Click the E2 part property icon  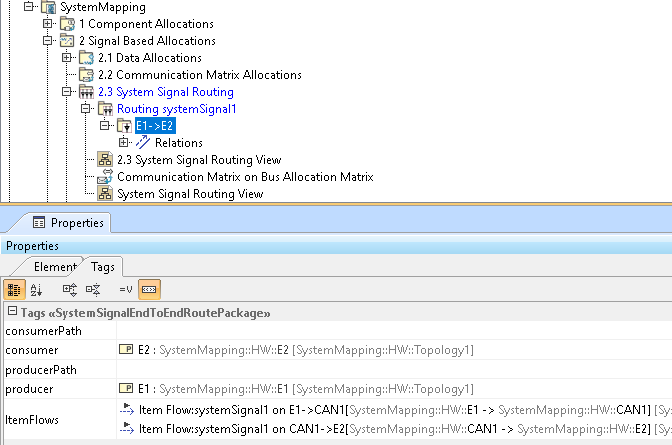[126, 349]
